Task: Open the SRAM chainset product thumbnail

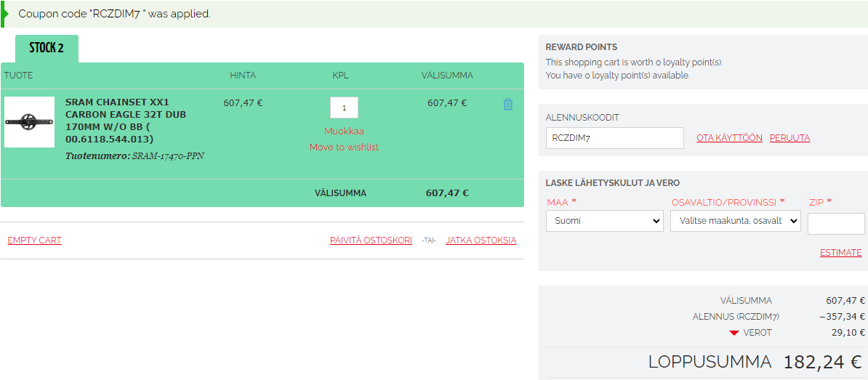Action: point(29,122)
